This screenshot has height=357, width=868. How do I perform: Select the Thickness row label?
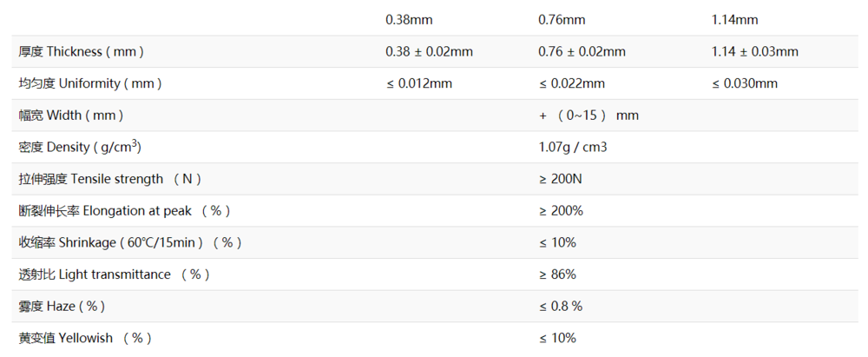point(81,51)
